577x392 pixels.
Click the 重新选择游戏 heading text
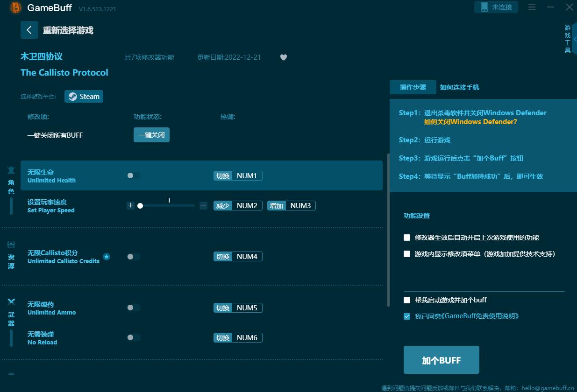(x=68, y=30)
